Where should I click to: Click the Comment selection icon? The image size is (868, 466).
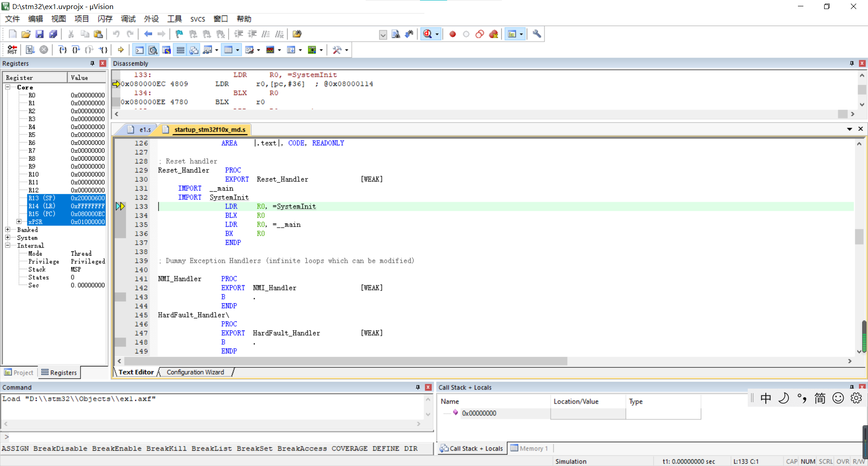point(266,34)
